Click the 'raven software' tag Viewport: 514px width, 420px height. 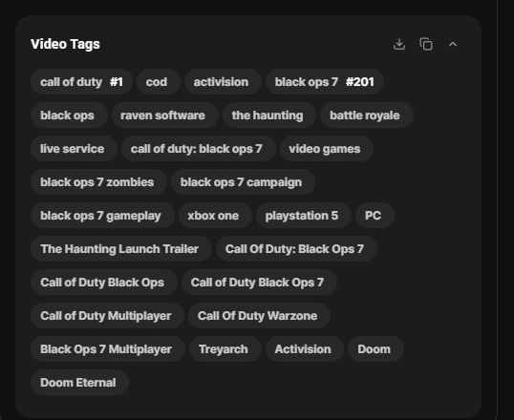pos(165,115)
